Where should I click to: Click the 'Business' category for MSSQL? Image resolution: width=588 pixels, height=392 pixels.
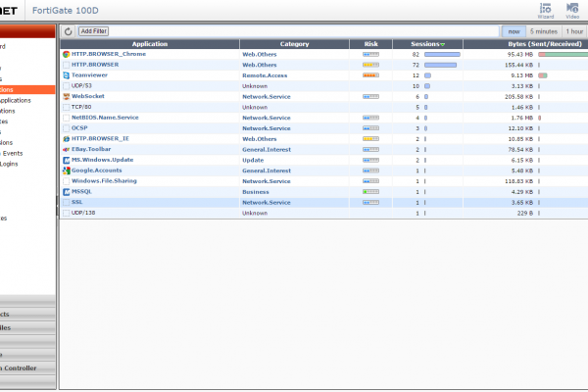[x=256, y=192]
